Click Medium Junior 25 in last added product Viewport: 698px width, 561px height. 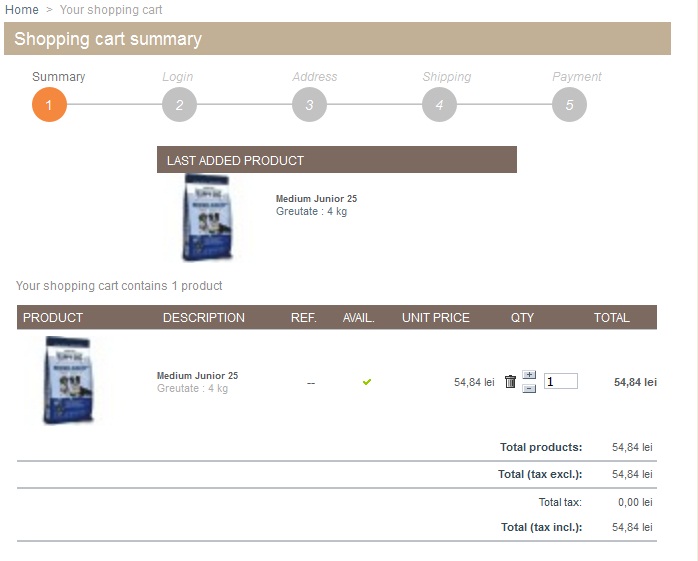pos(316,199)
